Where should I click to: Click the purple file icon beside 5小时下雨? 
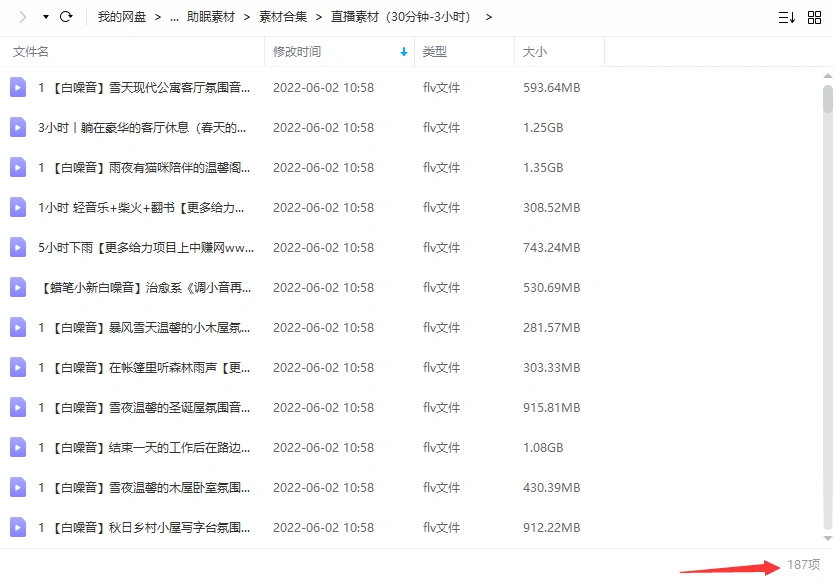click(x=16, y=247)
